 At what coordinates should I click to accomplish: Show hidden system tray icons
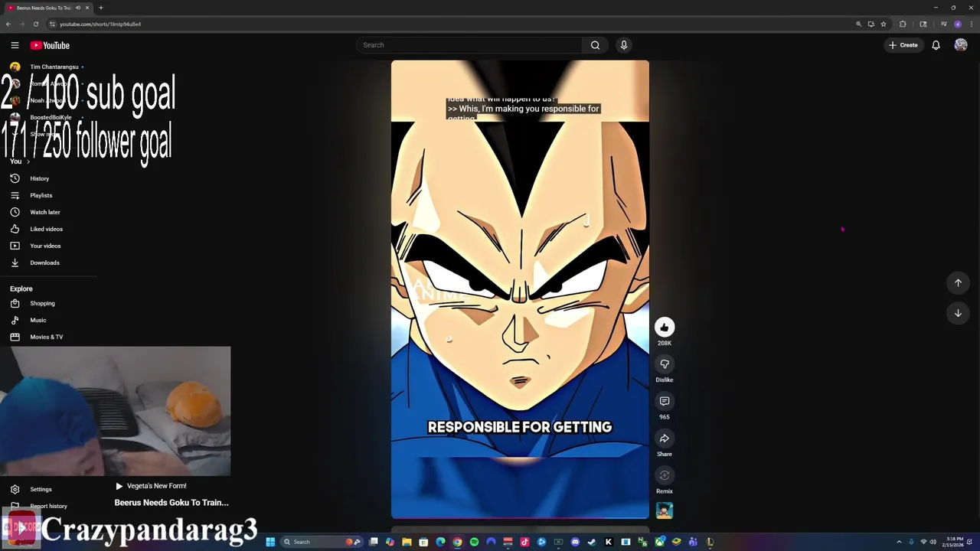(900, 542)
